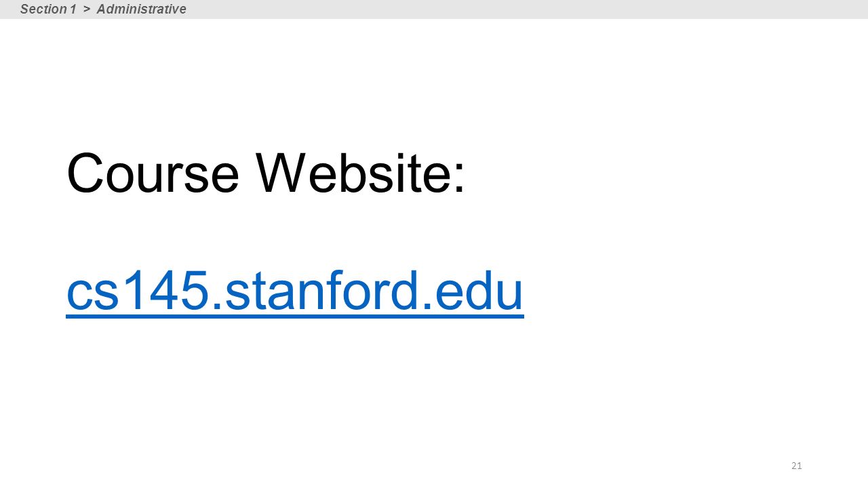Click the word 'Section' in breadcrumb
This screenshot has height=488, width=868.
click(43, 9)
